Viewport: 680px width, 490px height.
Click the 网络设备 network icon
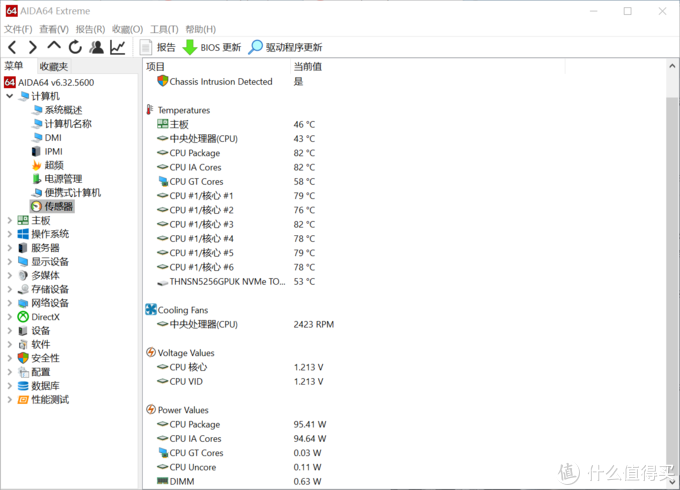pyautogui.click(x=23, y=303)
